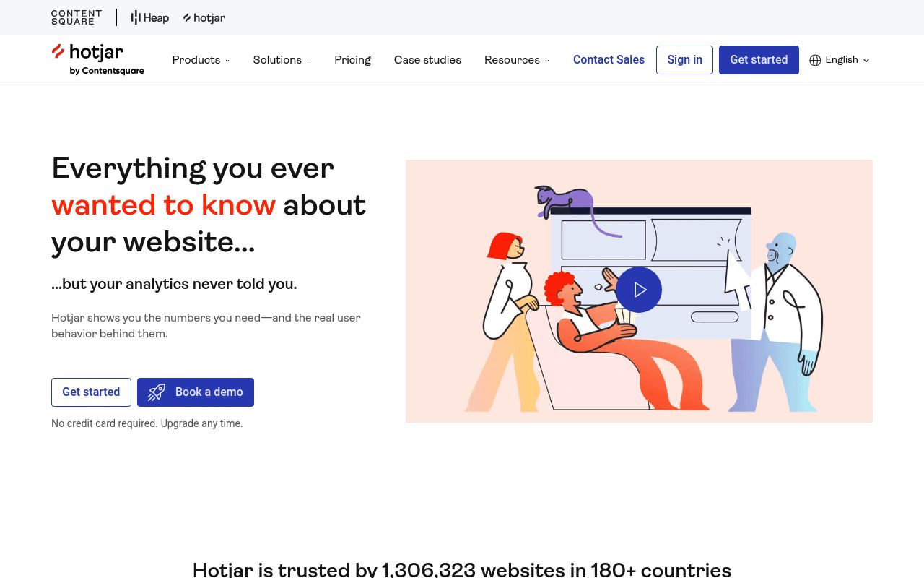This screenshot has height=578, width=924.
Task: Click Get started in the navigation bar
Action: coord(759,60)
